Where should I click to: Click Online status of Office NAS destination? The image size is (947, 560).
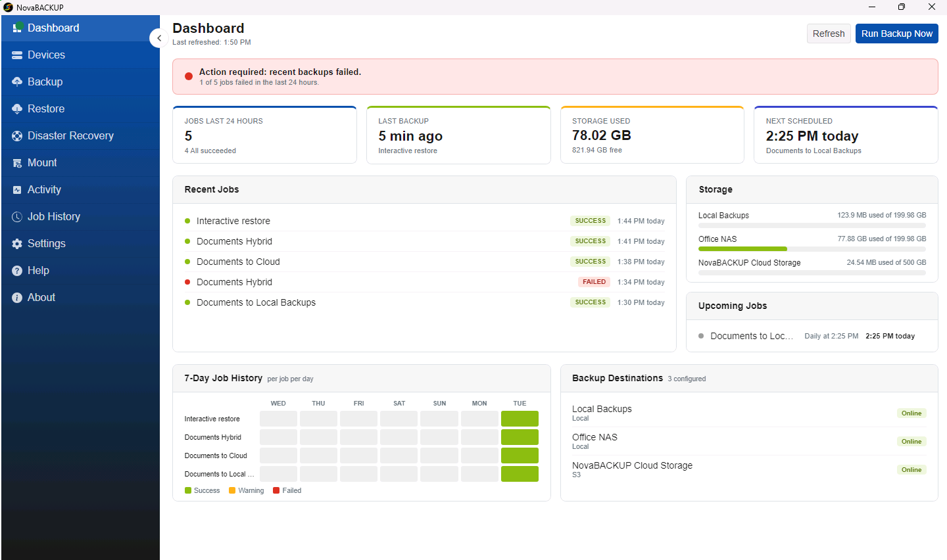coord(911,442)
